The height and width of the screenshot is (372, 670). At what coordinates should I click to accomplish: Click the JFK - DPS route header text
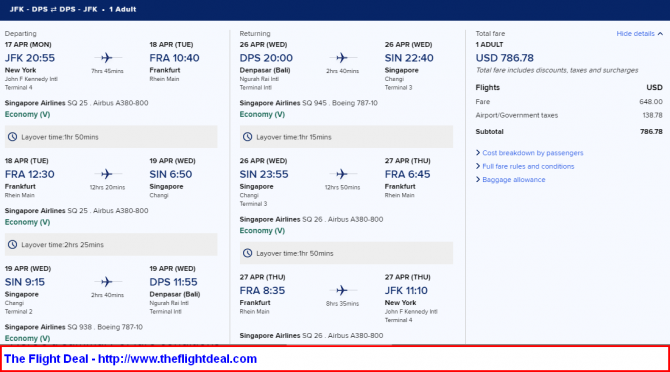[29, 9]
